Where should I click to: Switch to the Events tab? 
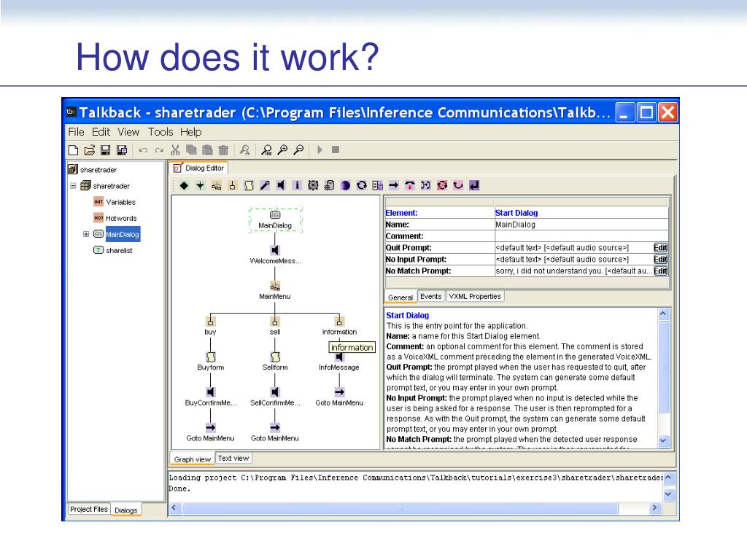pyautogui.click(x=431, y=296)
